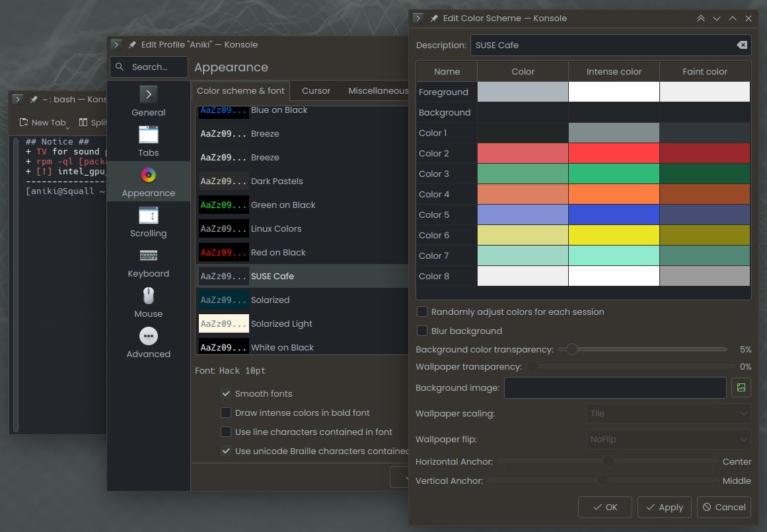The height and width of the screenshot is (532, 767).
Task: Click the Konsole app icon in Edit Color Scheme titlebar
Action: click(x=418, y=18)
